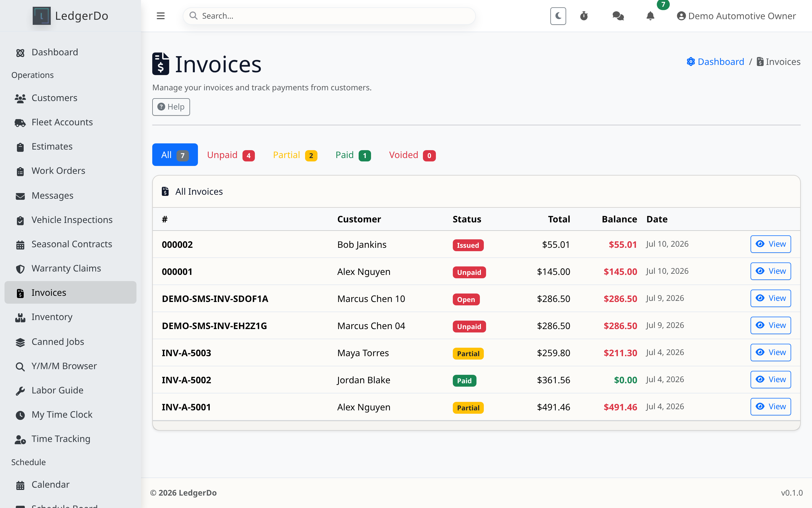Click Dashboard breadcrumb link
812x508 pixels.
715,62
